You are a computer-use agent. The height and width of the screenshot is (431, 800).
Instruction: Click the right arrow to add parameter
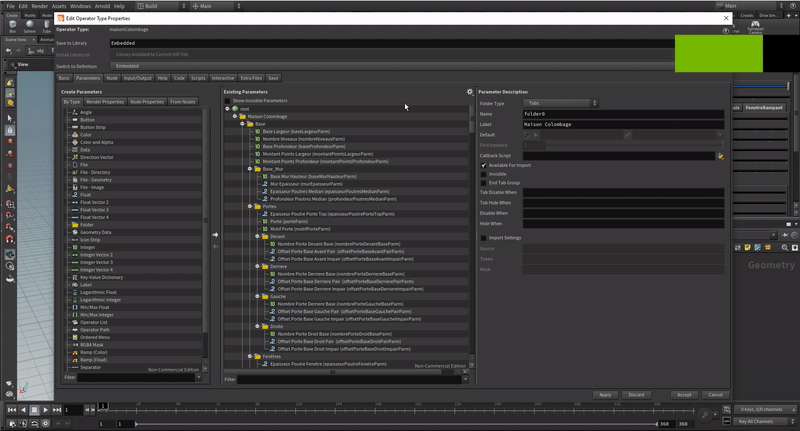click(x=215, y=235)
